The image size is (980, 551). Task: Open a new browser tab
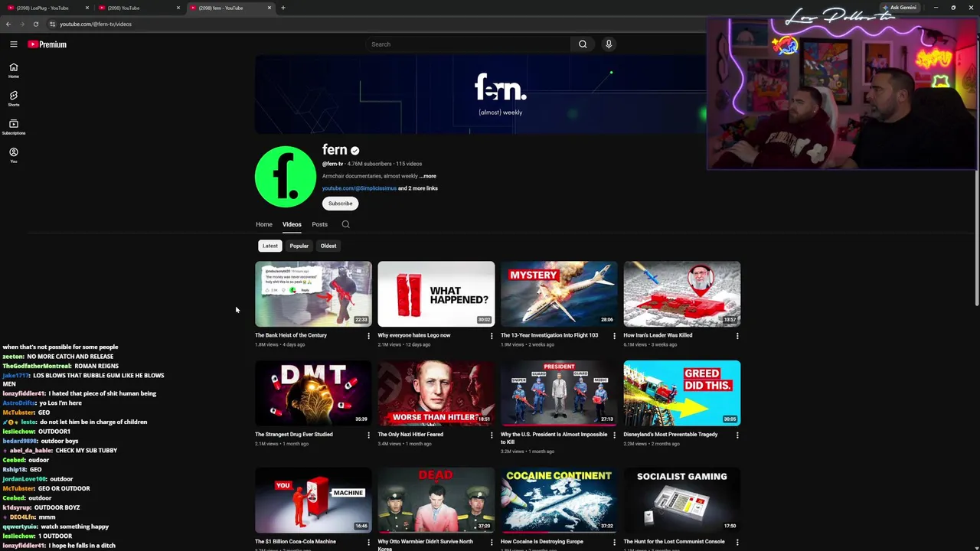(283, 8)
